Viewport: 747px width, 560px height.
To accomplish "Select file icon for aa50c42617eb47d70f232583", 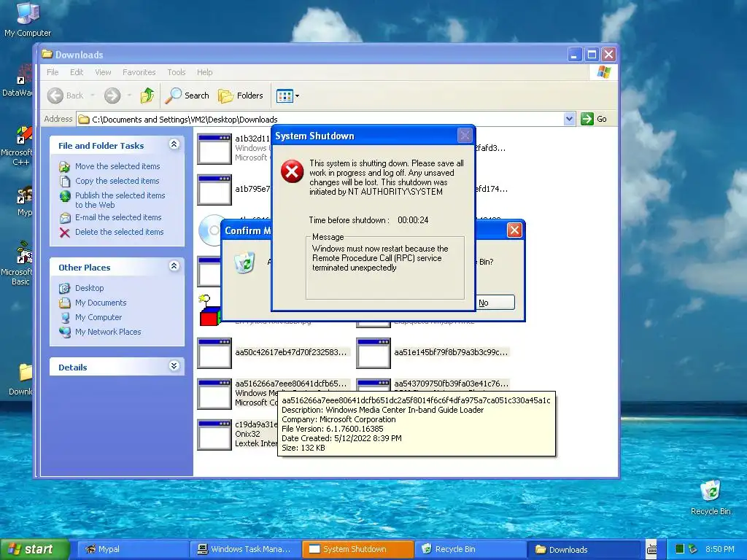I will coord(214,354).
